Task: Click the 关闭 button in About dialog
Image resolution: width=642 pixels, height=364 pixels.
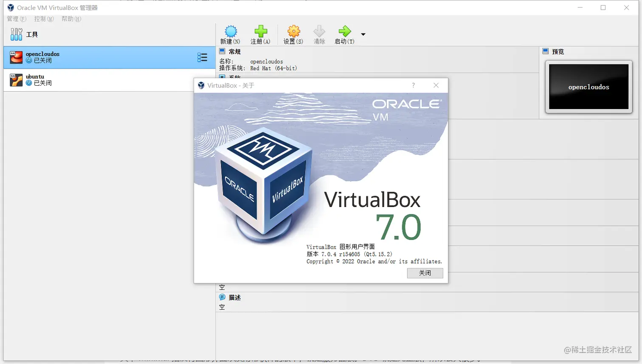Action: point(425,273)
